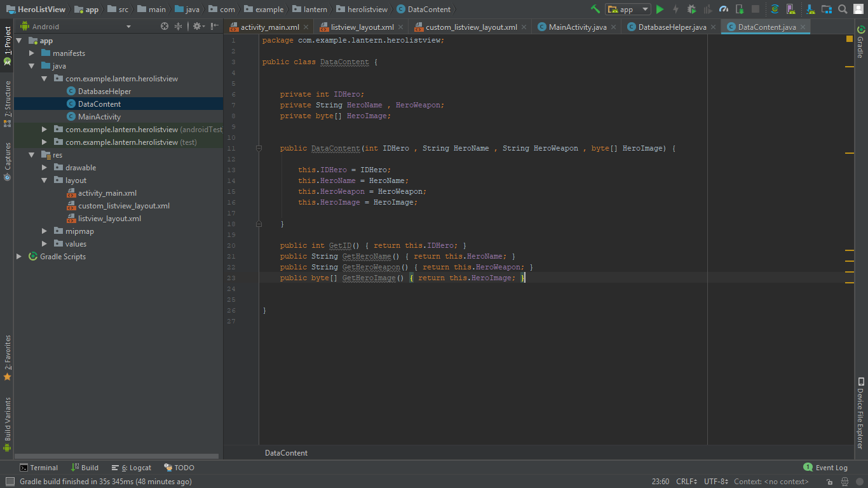868x488 pixels.
Task: Switch to the custom_listview_layout.xml tab
Action: [471, 27]
